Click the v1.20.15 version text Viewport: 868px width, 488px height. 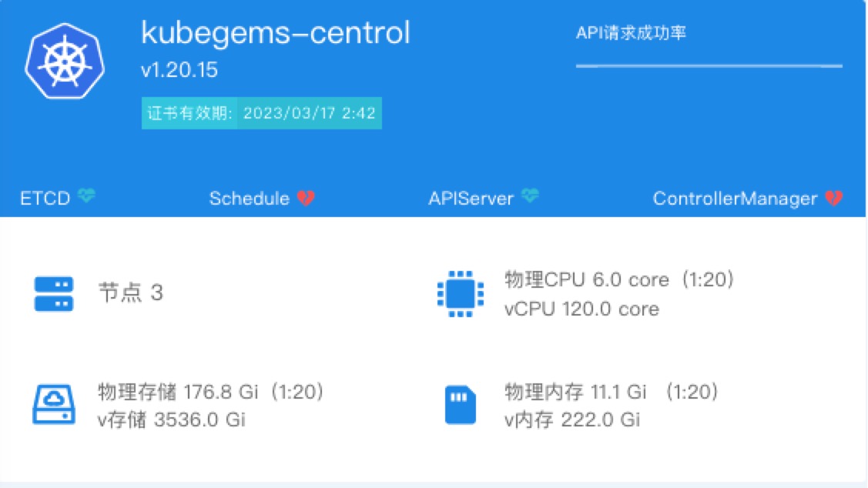(x=179, y=70)
